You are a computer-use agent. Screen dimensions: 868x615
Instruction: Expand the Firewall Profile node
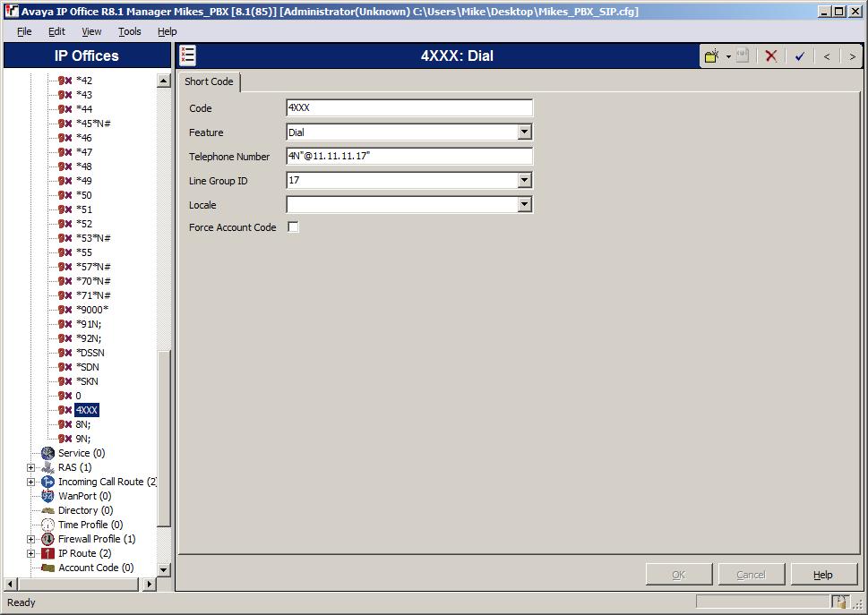coord(31,539)
